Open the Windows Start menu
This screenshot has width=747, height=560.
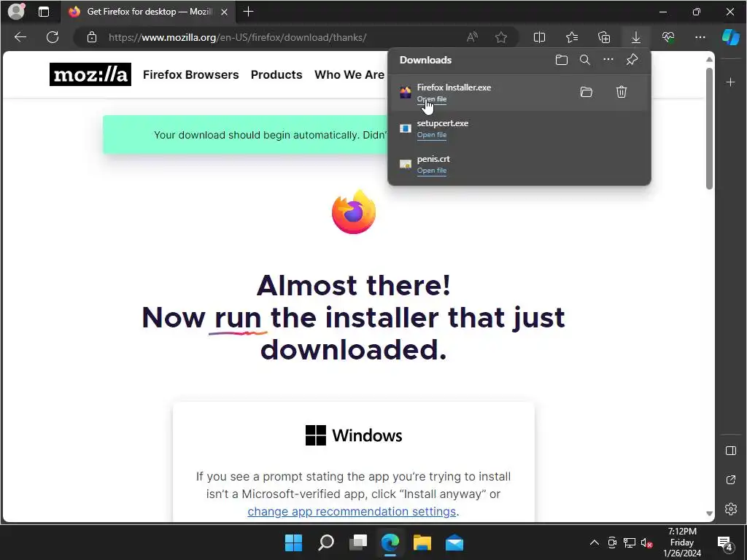tap(293, 542)
